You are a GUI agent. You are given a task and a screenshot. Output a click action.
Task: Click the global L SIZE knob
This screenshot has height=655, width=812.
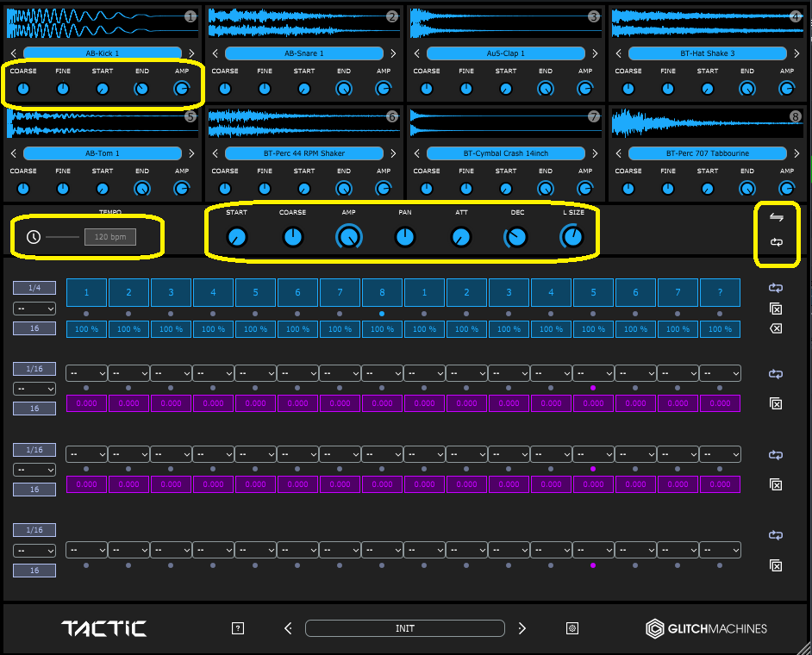click(x=572, y=237)
